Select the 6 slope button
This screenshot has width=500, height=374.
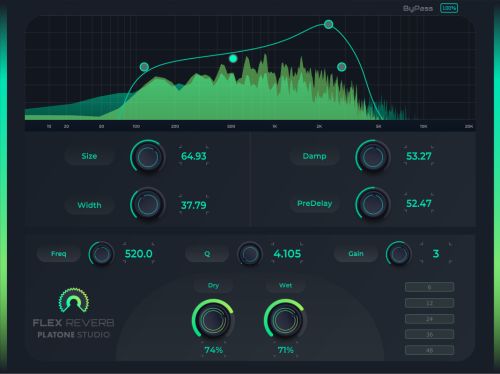[429, 287]
